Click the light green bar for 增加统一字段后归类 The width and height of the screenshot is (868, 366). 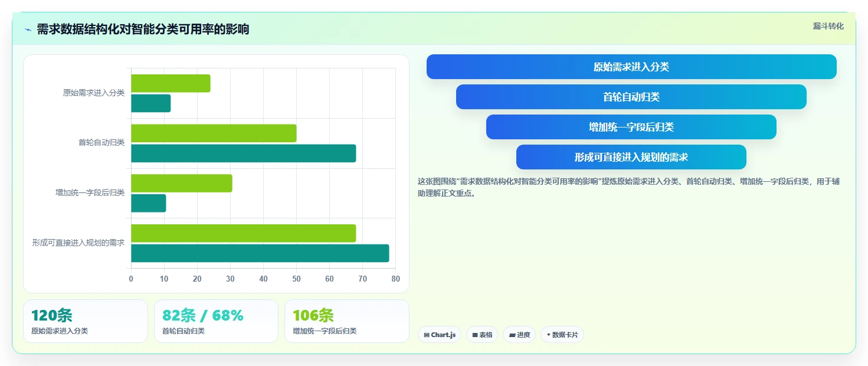coord(182,183)
